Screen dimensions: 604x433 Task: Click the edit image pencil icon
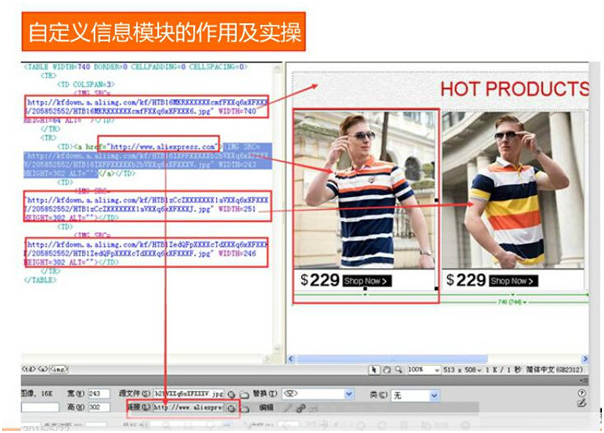tap(287, 408)
